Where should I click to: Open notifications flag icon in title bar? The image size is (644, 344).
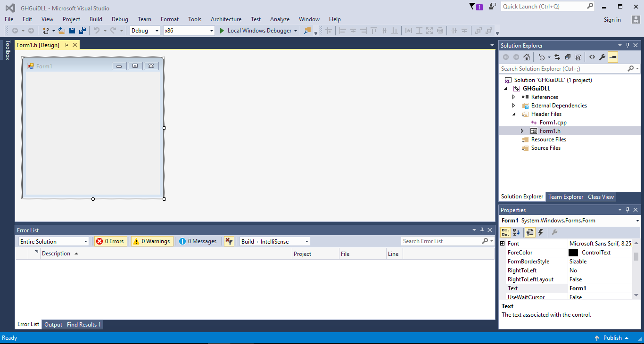click(473, 6)
